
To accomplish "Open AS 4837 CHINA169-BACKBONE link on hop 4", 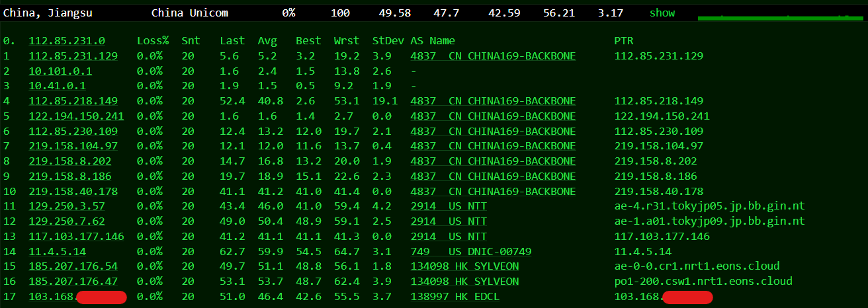I will click(x=493, y=101).
